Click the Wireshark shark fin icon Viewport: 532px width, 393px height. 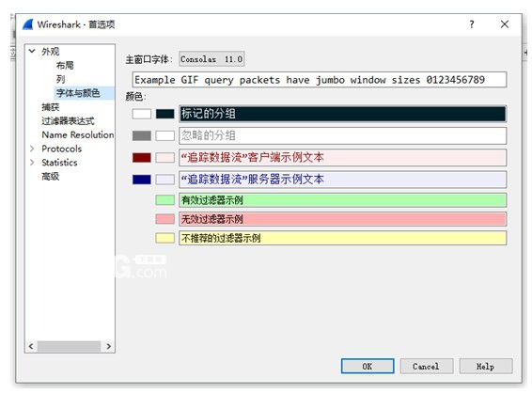pyautogui.click(x=28, y=24)
